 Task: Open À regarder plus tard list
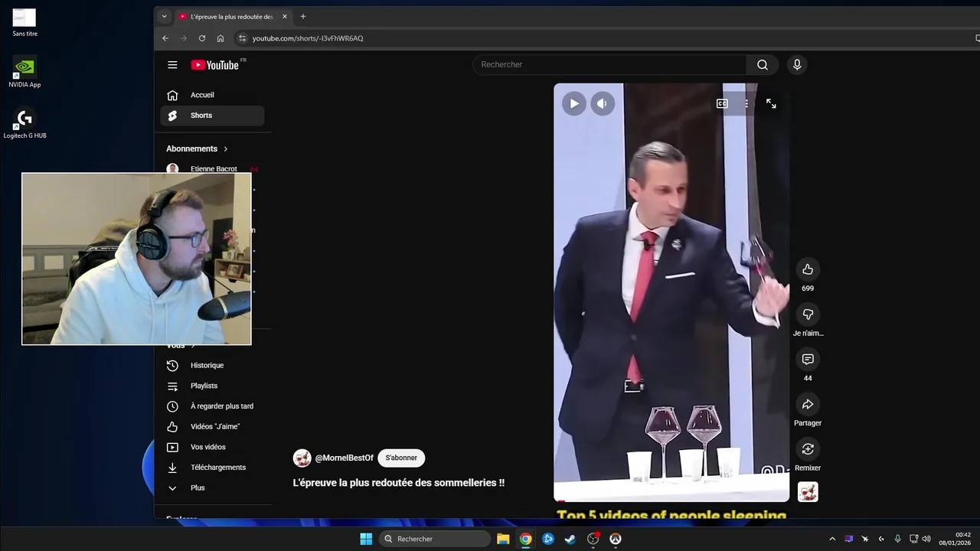click(x=212, y=406)
